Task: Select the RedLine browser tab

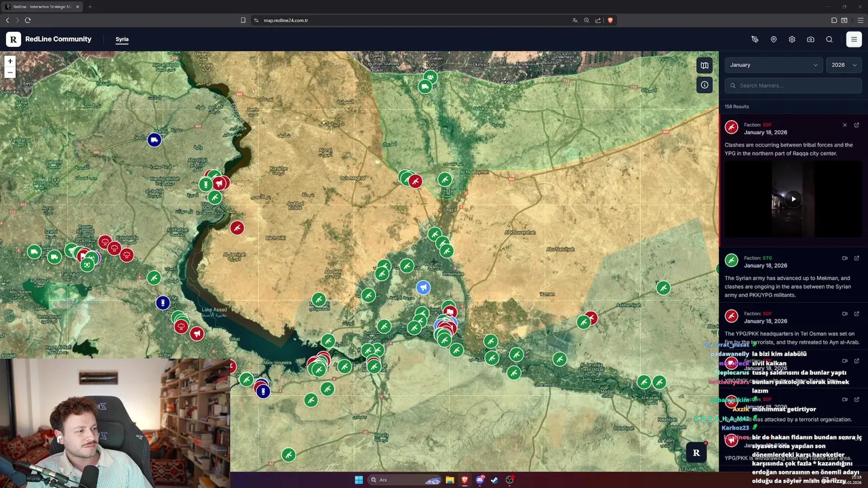Action: [42, 7]
